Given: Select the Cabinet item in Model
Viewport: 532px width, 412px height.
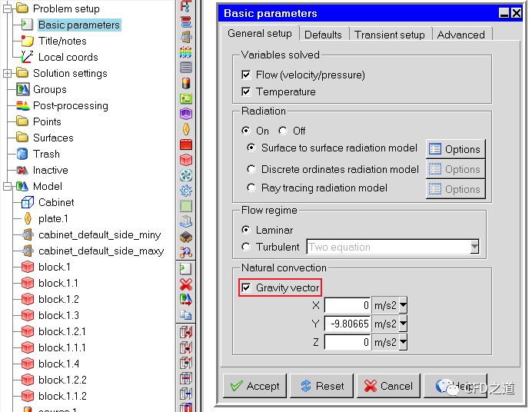Looking at the screenshot, I should point(56,202).
